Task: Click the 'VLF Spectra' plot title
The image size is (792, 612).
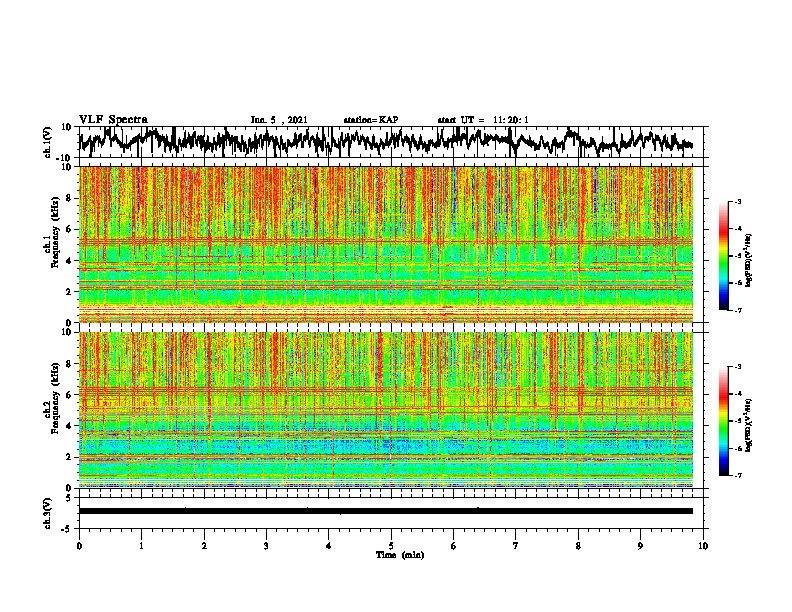Action: click(113, 120)
